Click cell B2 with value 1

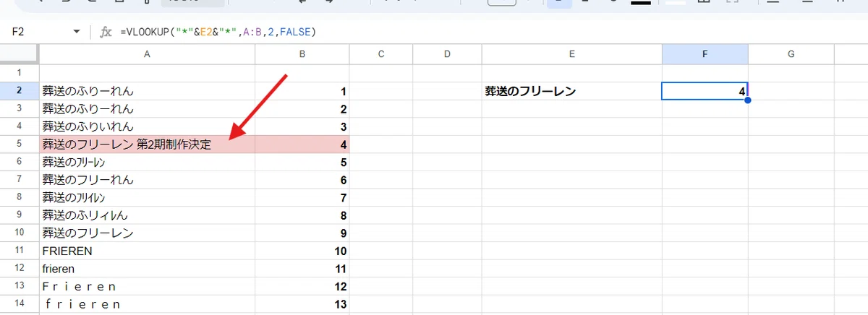click(302, 91)
